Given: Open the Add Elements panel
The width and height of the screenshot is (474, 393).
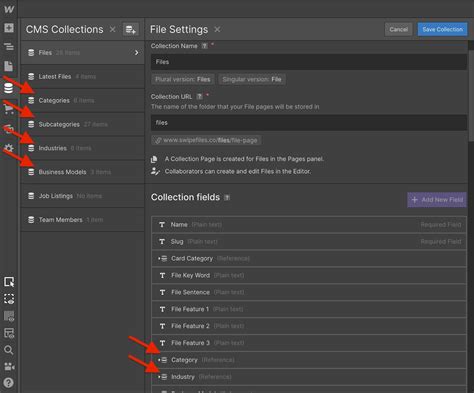Looking at the screenshot, I should 9,28.
